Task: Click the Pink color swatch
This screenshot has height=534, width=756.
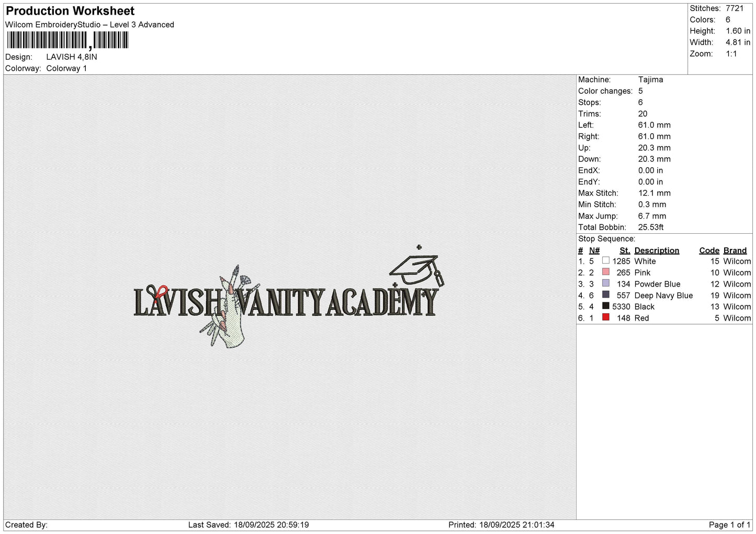Action: coord(605,272)
